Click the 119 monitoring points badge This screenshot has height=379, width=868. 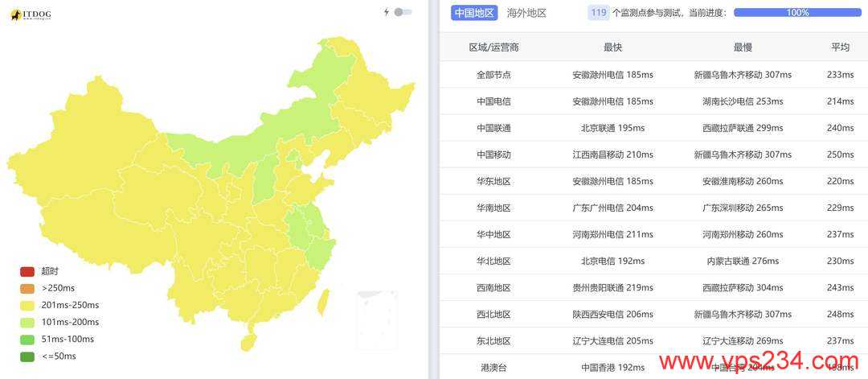[599, 13]
